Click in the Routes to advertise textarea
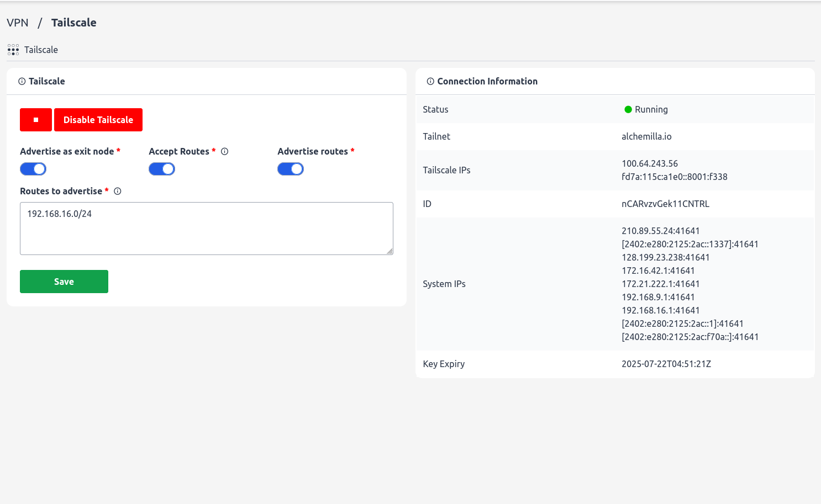The width and height of the screenshot is (821, 504). pyautogui.click(x=207, y=229)
